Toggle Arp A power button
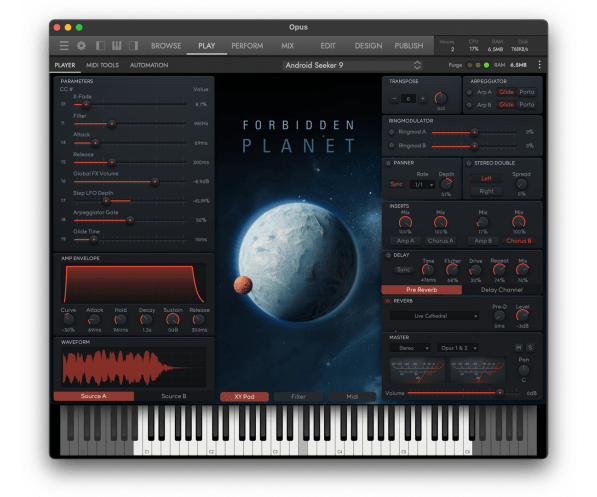 click(469, 92)
